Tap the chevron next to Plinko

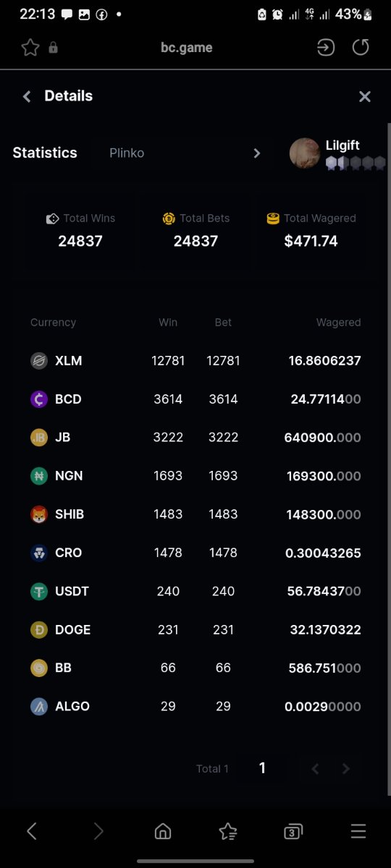(x=256, y=153)
